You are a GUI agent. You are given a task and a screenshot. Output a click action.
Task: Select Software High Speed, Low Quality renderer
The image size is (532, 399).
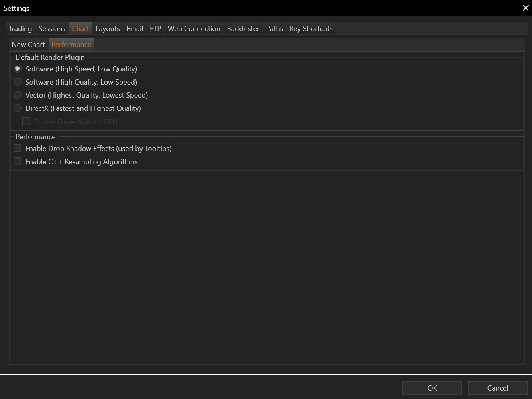(x=18, y=69)
